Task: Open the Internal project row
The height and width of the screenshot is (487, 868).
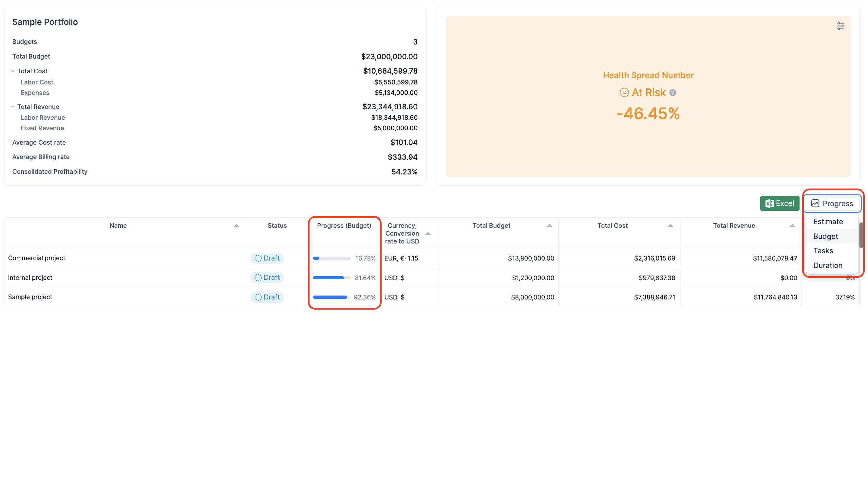Action: point(431,278)
